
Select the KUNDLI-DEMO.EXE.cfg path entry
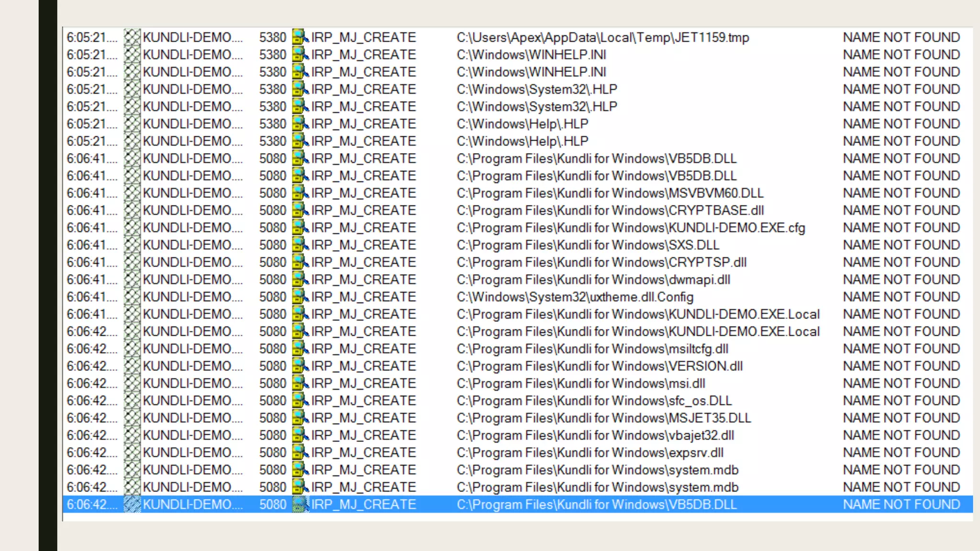[x=631, y=228]
